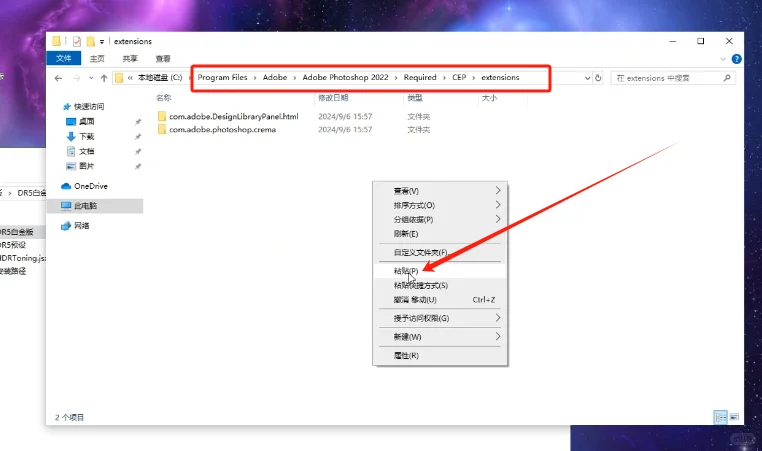Image resolution: width=762 pixels, height=451 pixels.
Task: Click the com.adobe.DesignLibraryPanel.html folder icon
Action: (162, 116)
